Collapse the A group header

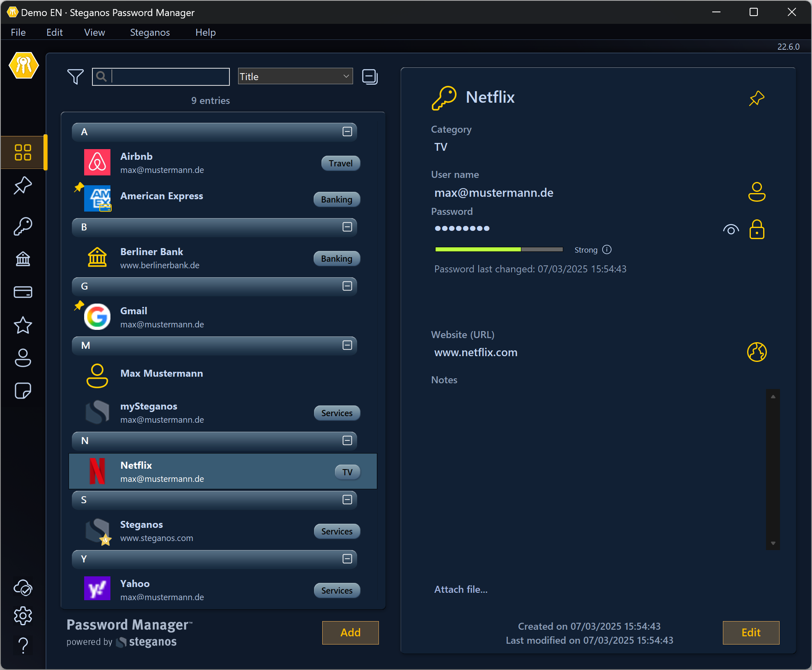tap(347, 132)
